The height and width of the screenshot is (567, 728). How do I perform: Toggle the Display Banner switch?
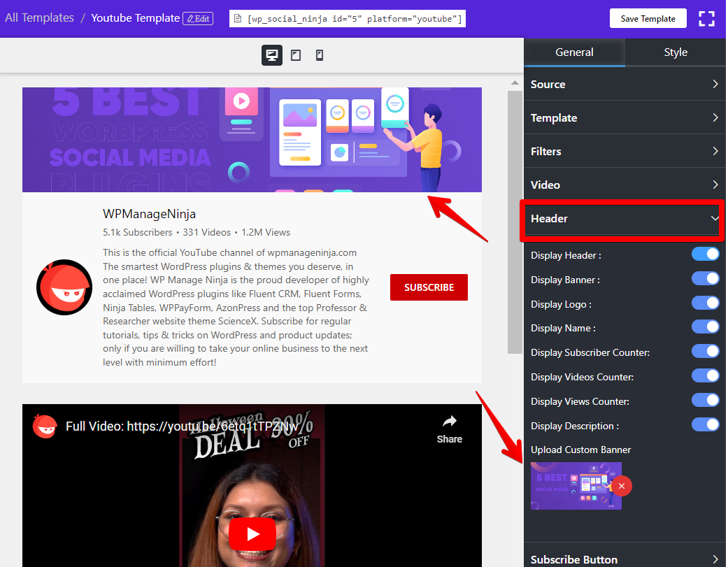pyautogui.click(x=705, y=279)
